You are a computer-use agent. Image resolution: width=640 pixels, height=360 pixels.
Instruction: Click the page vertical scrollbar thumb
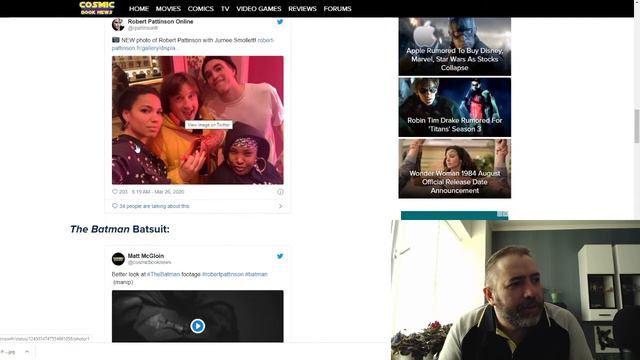point(637,127)
